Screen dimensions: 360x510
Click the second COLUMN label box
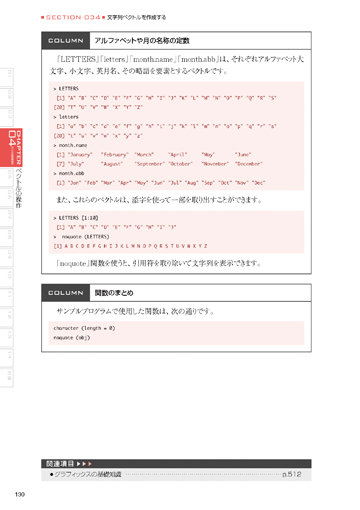click(x=66, y=293)
